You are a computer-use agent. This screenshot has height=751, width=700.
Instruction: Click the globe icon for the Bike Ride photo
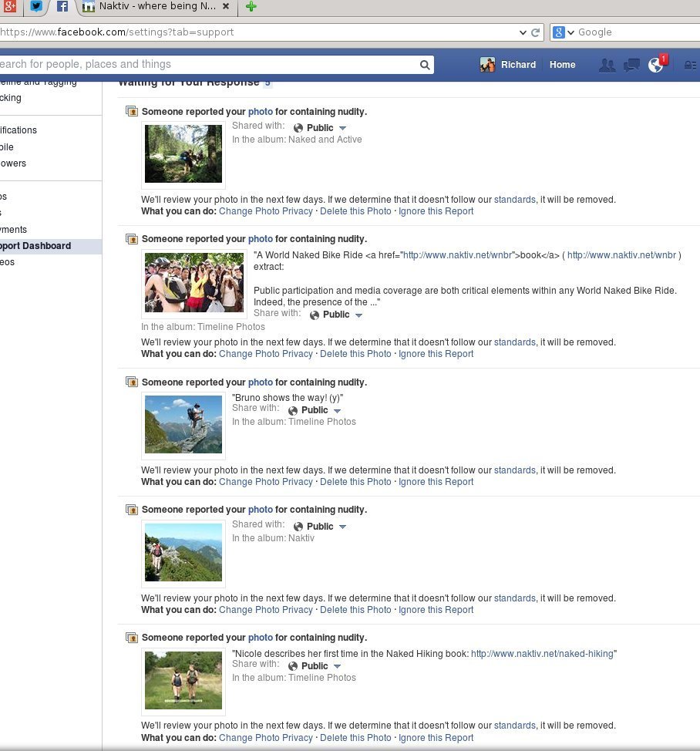315,315
